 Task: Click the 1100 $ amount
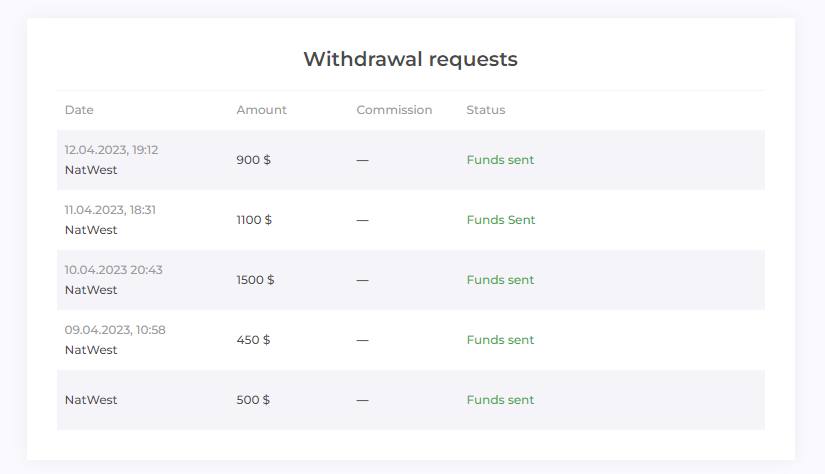[x=254, y=220]
